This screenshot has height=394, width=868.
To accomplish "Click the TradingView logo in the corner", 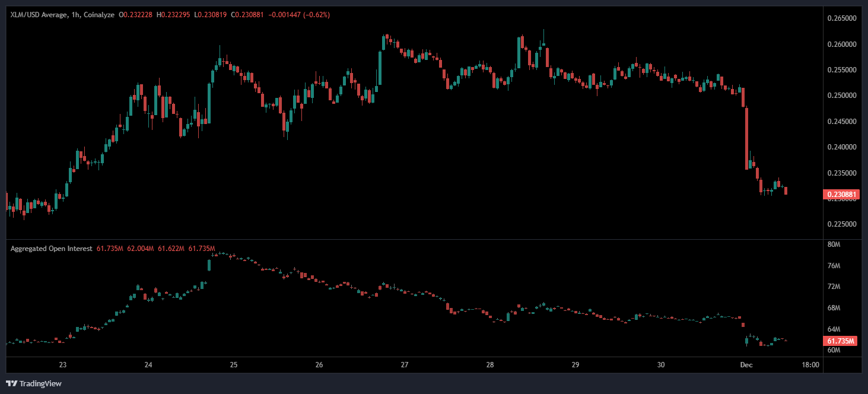I will pyautogui.click(x=33, y=383).
